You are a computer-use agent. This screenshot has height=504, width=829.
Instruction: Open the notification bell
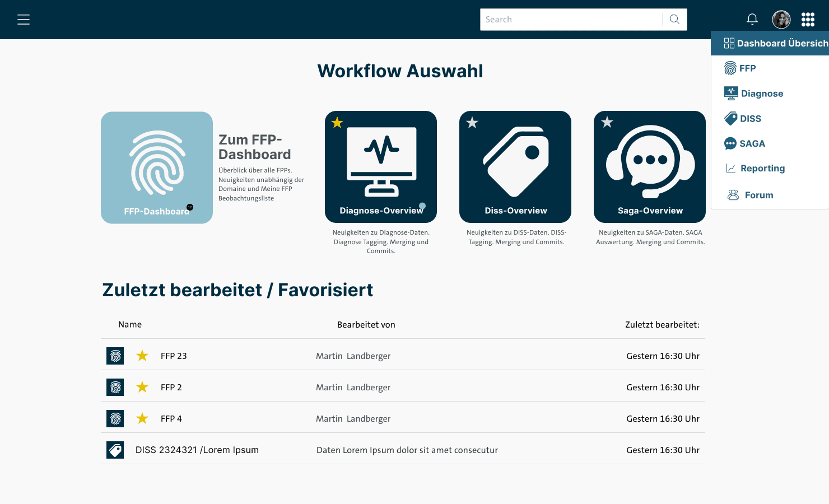[x=752, y=19]
